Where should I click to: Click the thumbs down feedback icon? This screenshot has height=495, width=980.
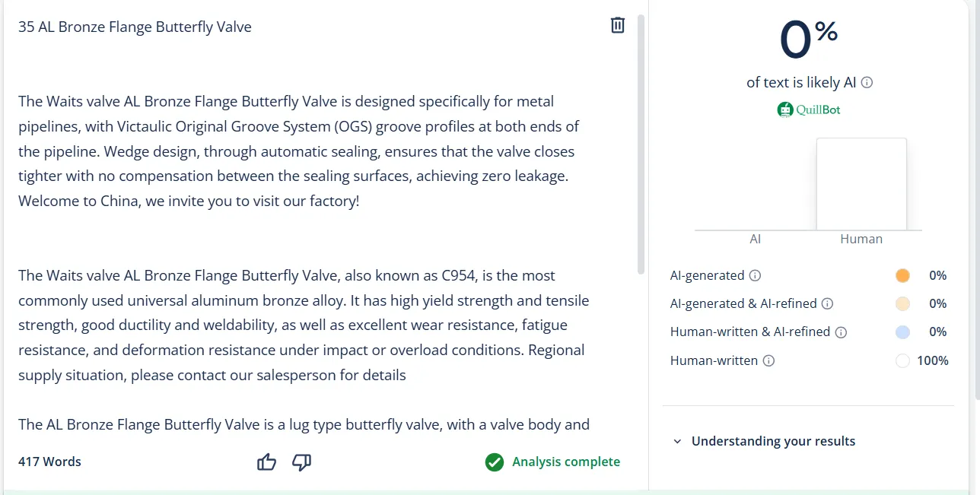302,462
